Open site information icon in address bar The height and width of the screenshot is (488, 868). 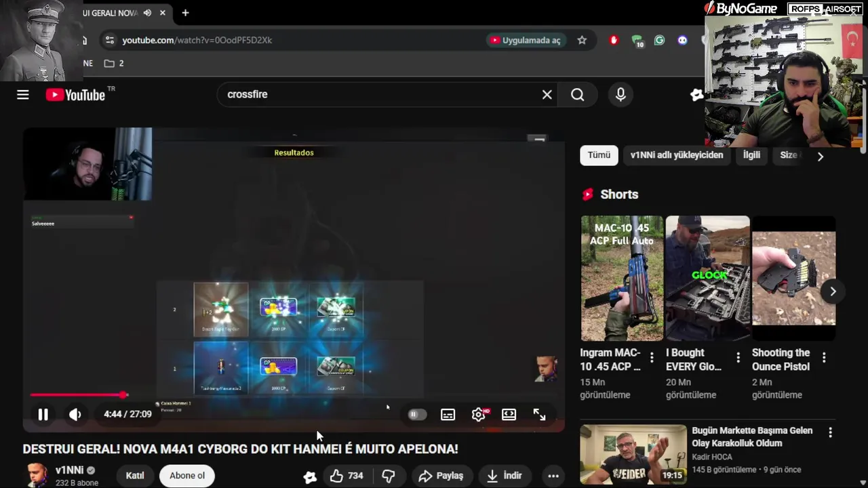[x=110, y=40]
